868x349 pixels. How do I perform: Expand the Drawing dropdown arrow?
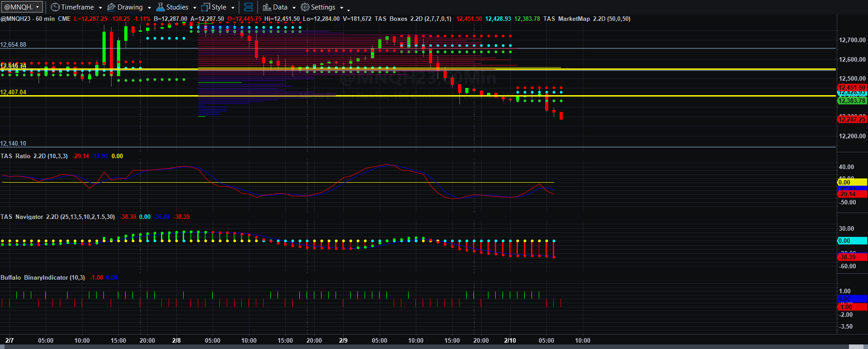click(149, 8)
